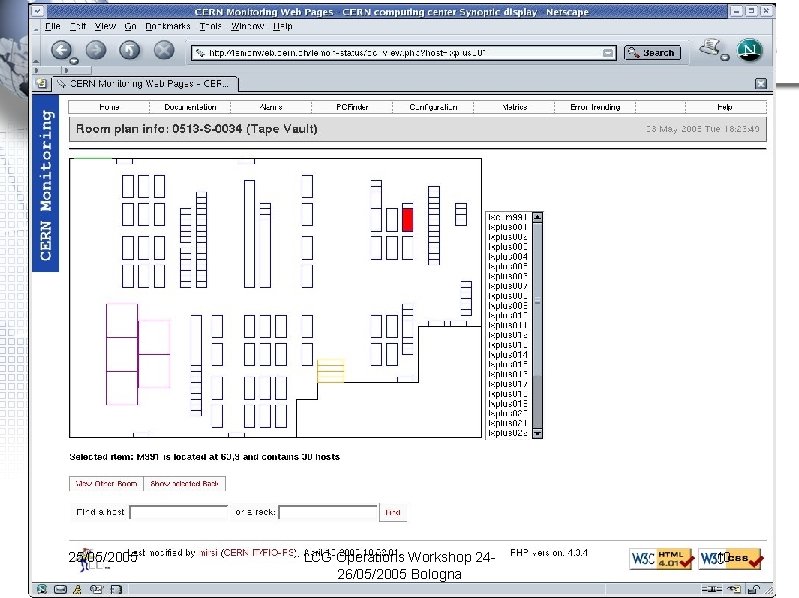
Task: Open the Help menu in menu bar
Action: 282,26
